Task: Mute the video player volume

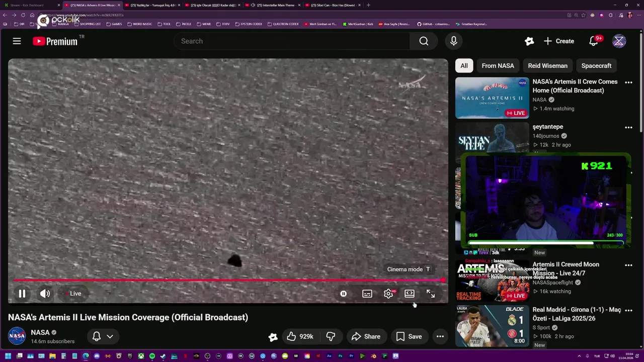Action: pos(45,294)
